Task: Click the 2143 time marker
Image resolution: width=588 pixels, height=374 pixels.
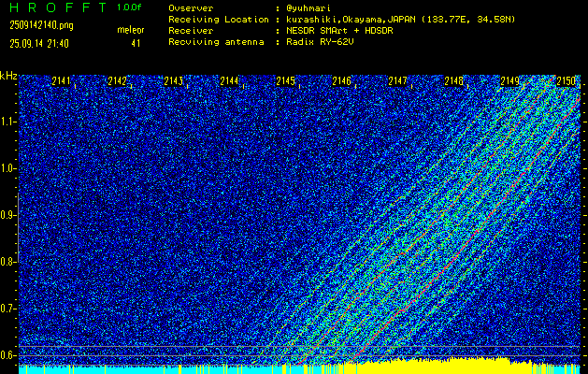Action: coord(173,80)
